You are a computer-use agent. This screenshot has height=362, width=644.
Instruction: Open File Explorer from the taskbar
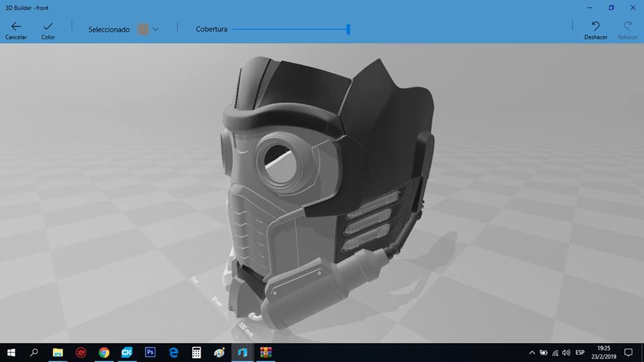click(58, 353)
